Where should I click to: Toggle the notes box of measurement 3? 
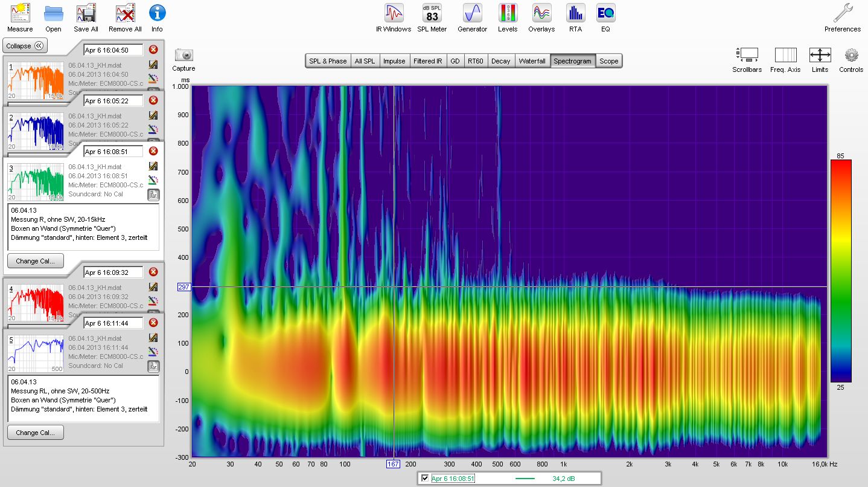[153, 195]
